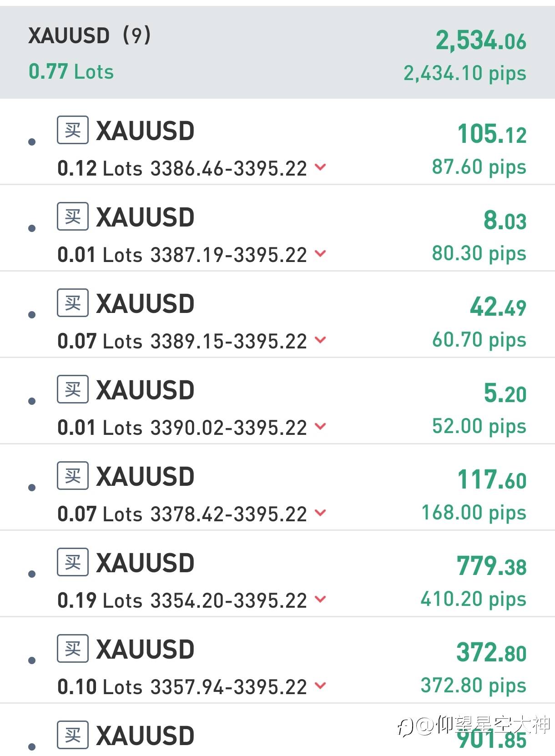Expand the 3386.46-3395.22 order chevron

pos(320,167)
